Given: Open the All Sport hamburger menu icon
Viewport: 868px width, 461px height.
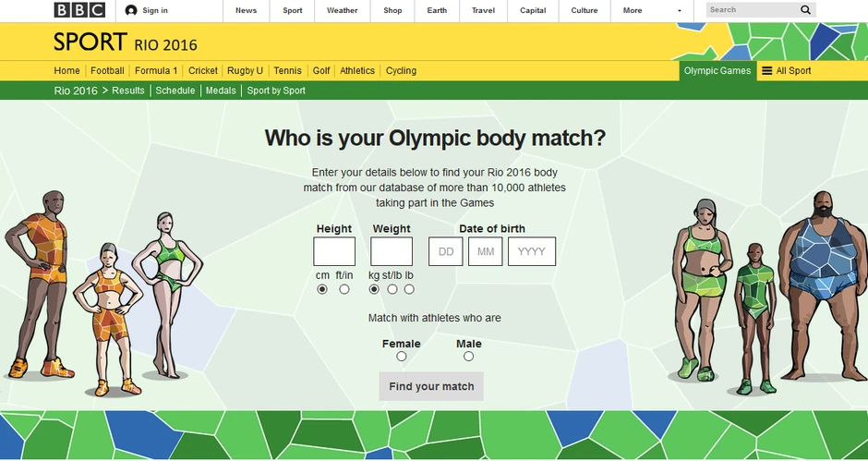Looking at the screenshot, I should [766, 71].
